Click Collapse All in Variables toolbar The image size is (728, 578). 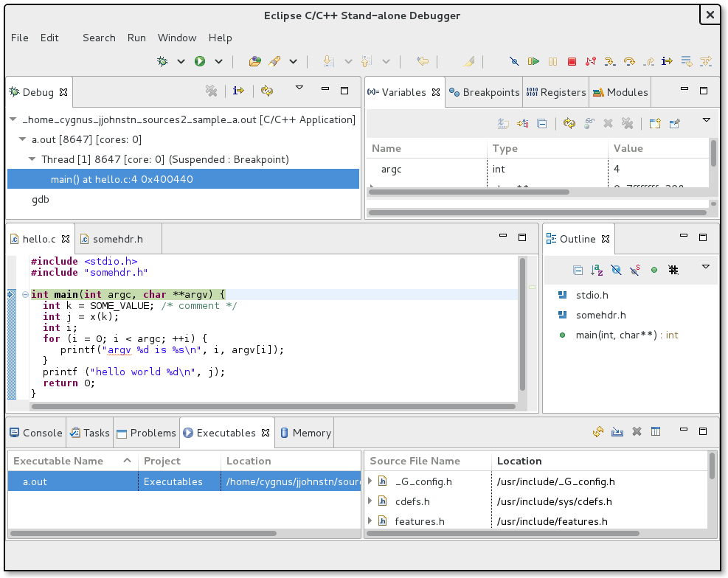[x=542, y=123]
